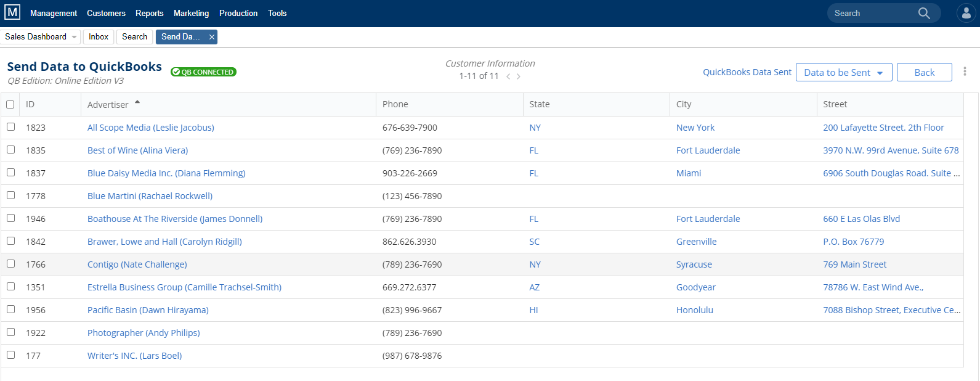Switch to the Inbox tab

click(99, 37)
